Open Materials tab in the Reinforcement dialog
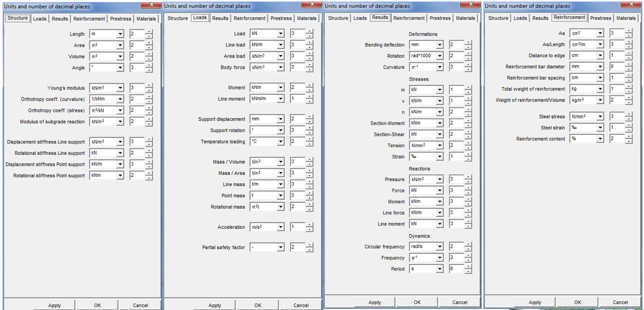This screenshot has width=644, height=310. click(626, 18)
